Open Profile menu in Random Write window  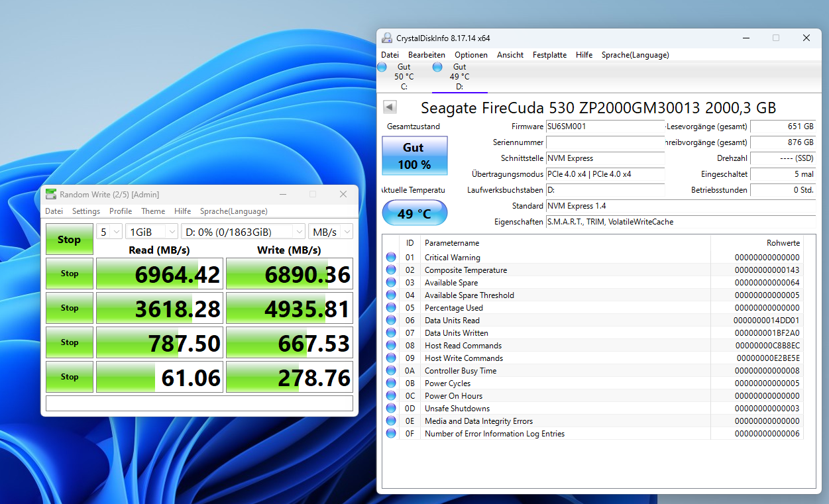click(121, 211)
